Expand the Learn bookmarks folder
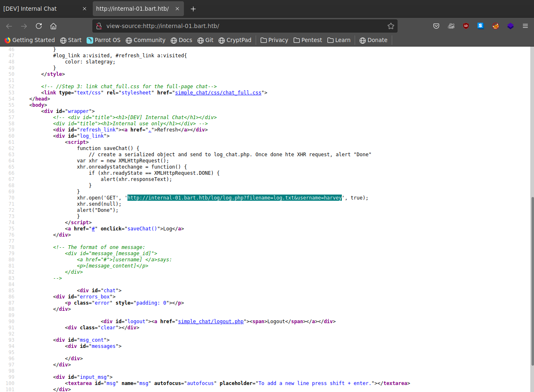This screenshot has width=534, height=392. tap(339, 40)
